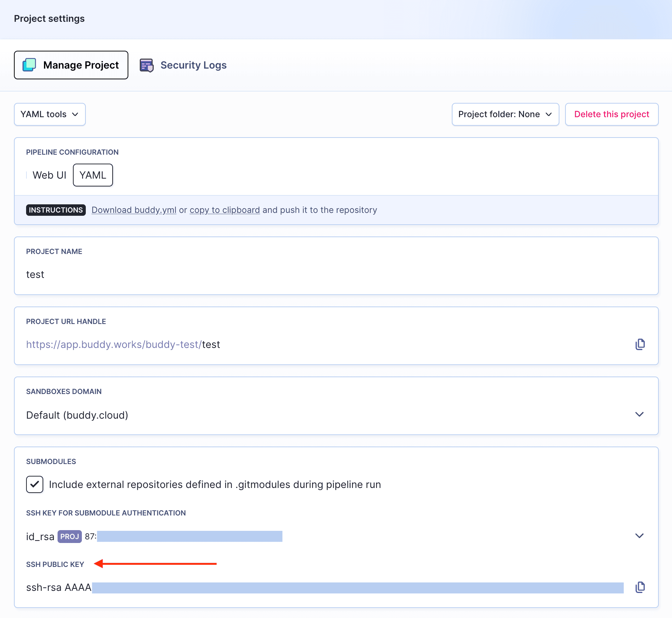Click the Manage Project stacked-squares icon
672x618 pixels.
coord(29,65)
